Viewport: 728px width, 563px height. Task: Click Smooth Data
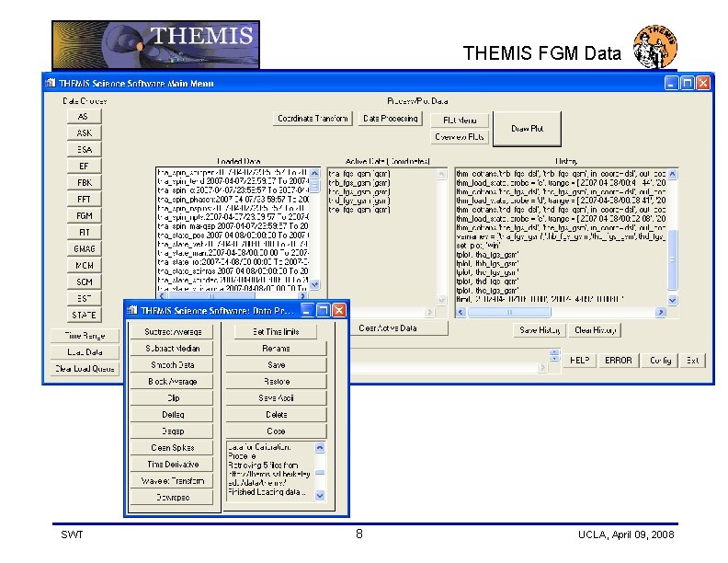pos(172,365)
